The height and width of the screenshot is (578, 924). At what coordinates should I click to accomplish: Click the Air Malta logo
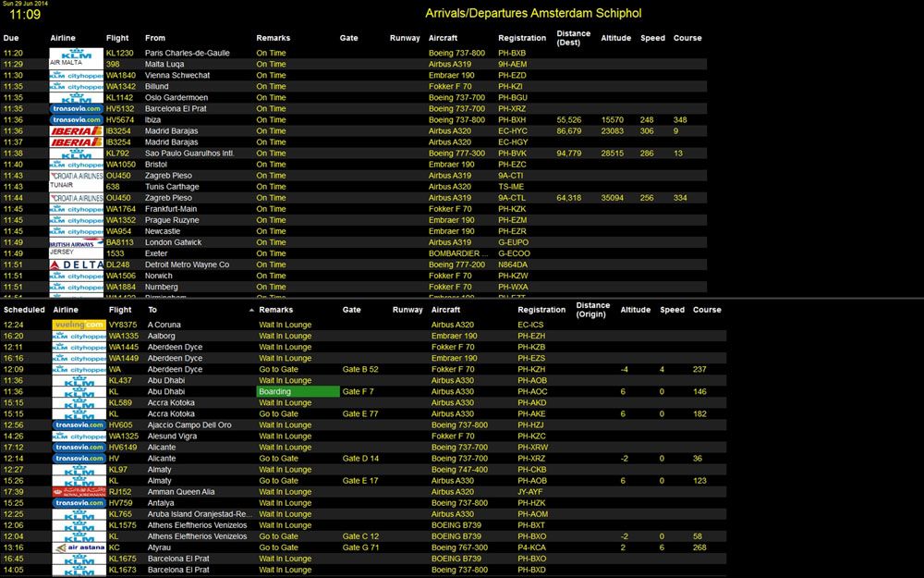(x=77, y=64)
